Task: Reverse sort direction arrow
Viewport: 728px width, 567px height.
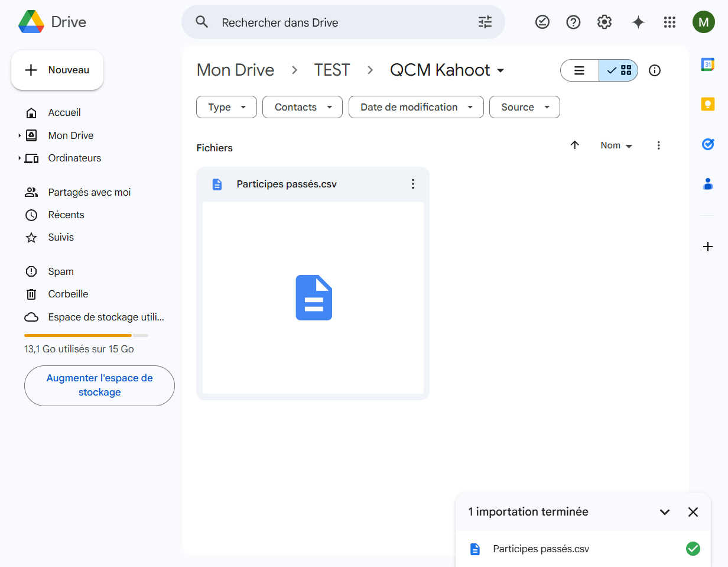Action: tap(575, 145)
